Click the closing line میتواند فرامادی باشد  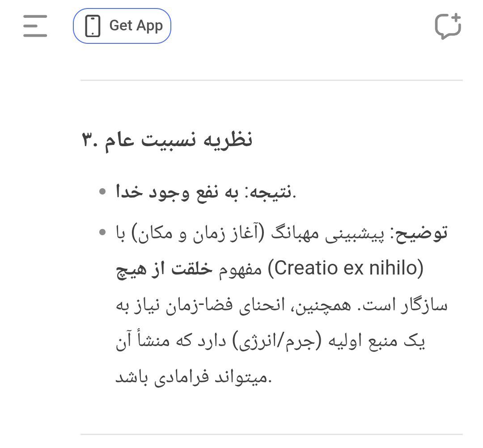[194, 377]
